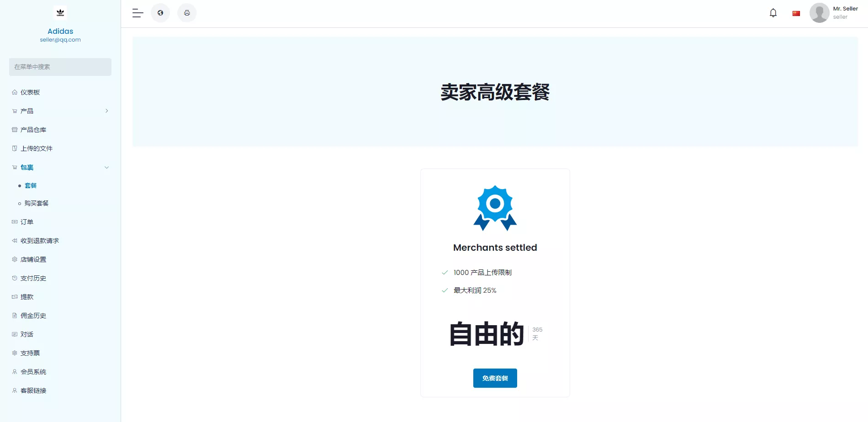Open the Mr. Seller profile avatar
This screenshot has width=868, height=422.
820,13
